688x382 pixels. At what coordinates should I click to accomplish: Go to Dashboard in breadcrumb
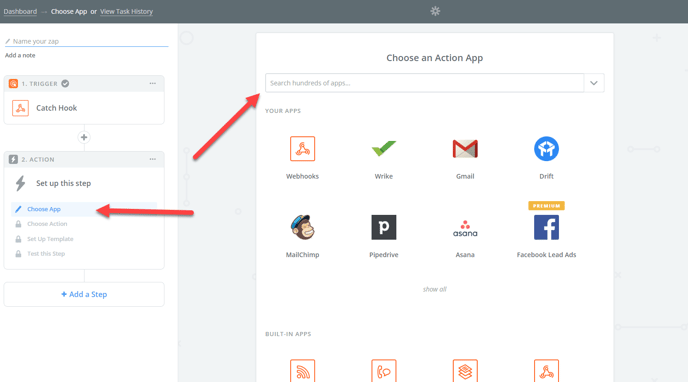tap(20, 11)
